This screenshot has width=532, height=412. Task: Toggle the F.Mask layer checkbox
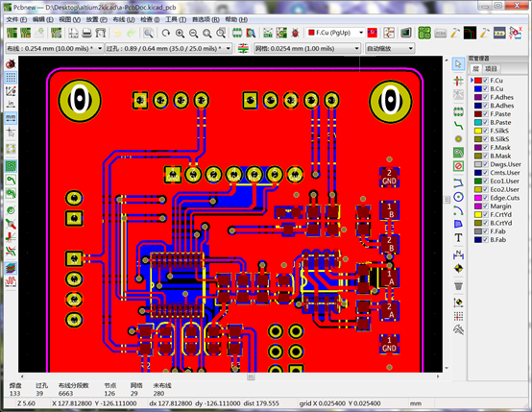[x=486, y=148]
